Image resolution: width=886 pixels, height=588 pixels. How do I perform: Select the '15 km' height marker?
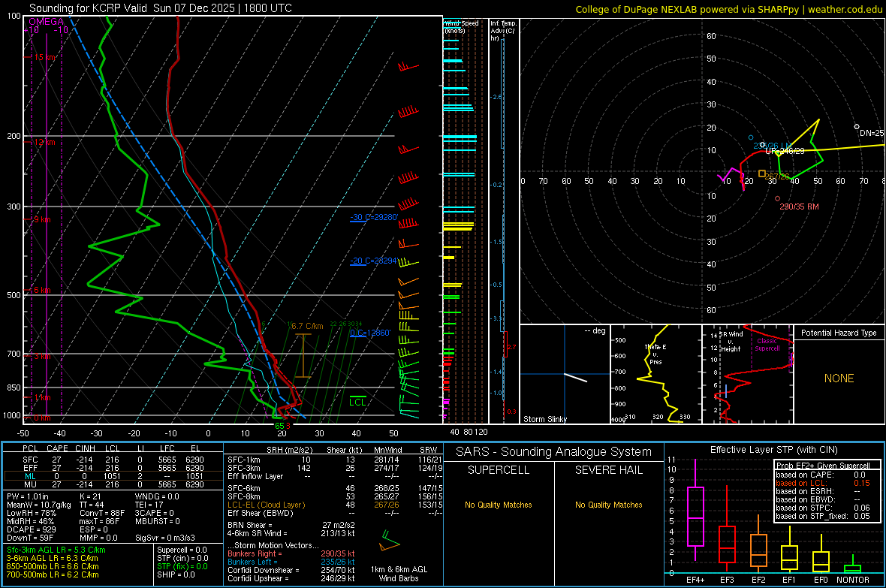(x=44, y=57)
